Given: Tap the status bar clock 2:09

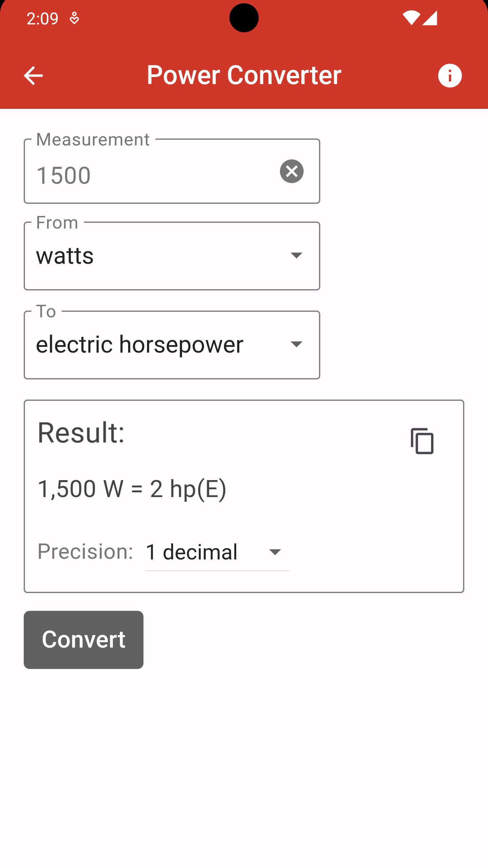Looking at the screenshot, I should pos(42,19).
